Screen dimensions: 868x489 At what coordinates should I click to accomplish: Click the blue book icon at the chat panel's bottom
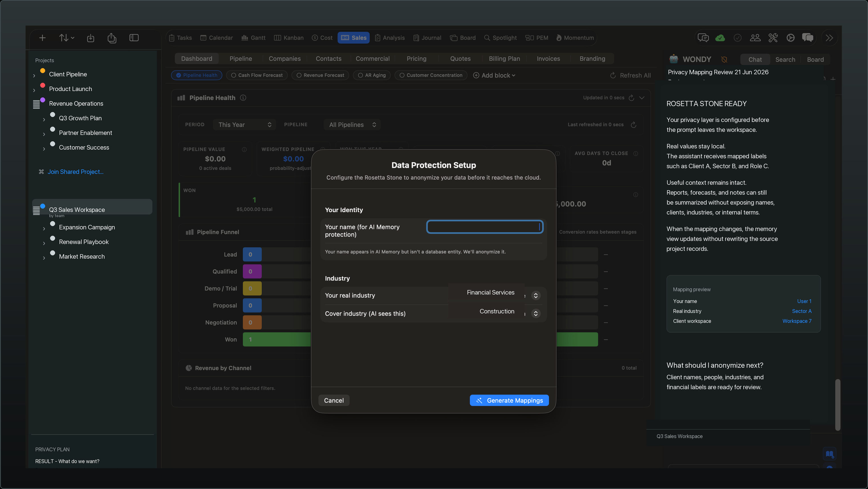(829, 454)
